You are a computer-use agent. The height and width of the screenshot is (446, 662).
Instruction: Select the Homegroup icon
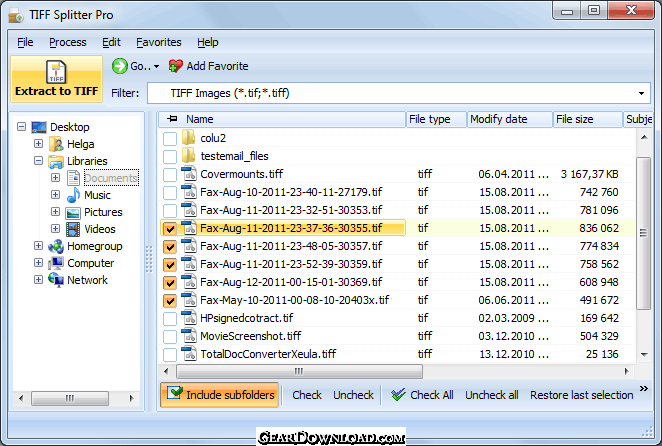coord(56,246)
